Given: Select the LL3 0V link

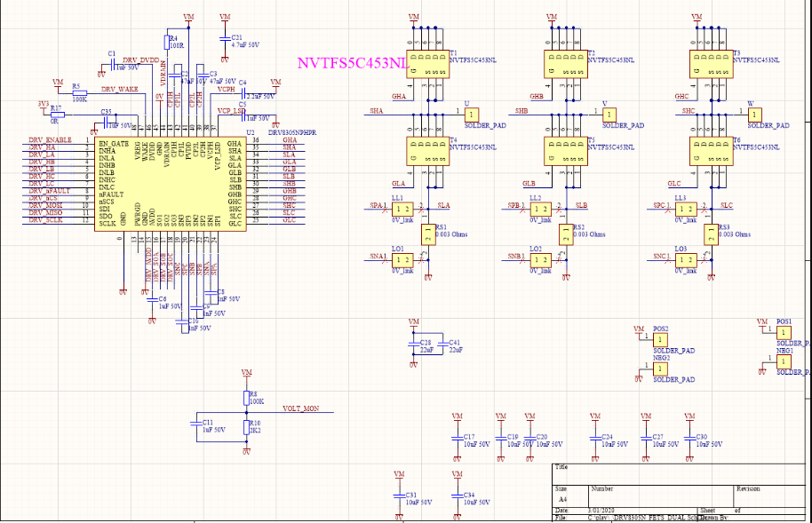Looking at the screenshot, I should click(x=686, y=210).
